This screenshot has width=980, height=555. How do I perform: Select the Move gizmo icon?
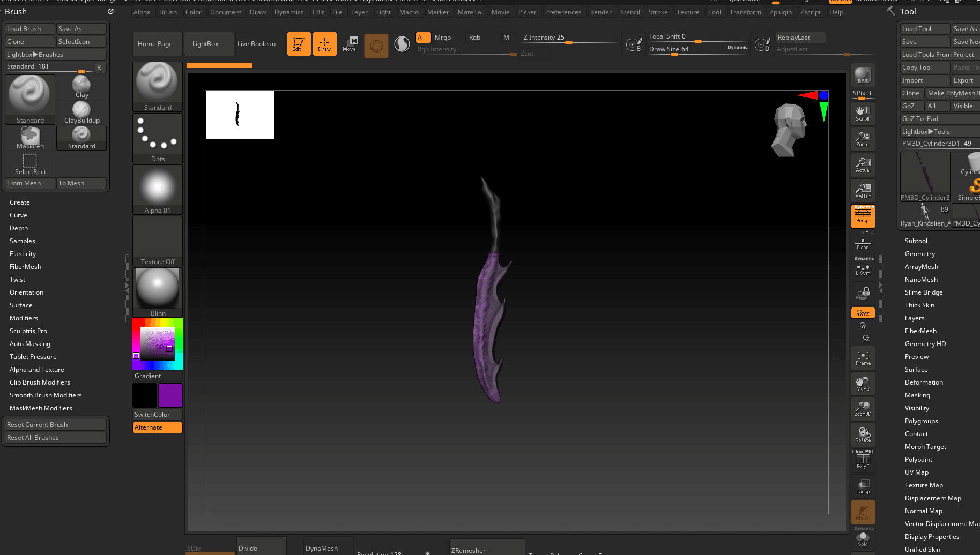(350, 44)
